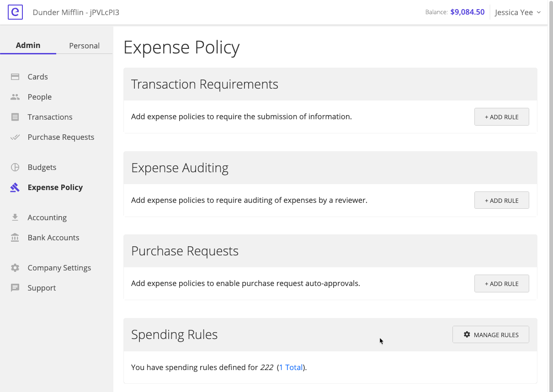Click the Emburse logo icon
The height and width of the screenshot is (392, 553).
coord(15,12)
